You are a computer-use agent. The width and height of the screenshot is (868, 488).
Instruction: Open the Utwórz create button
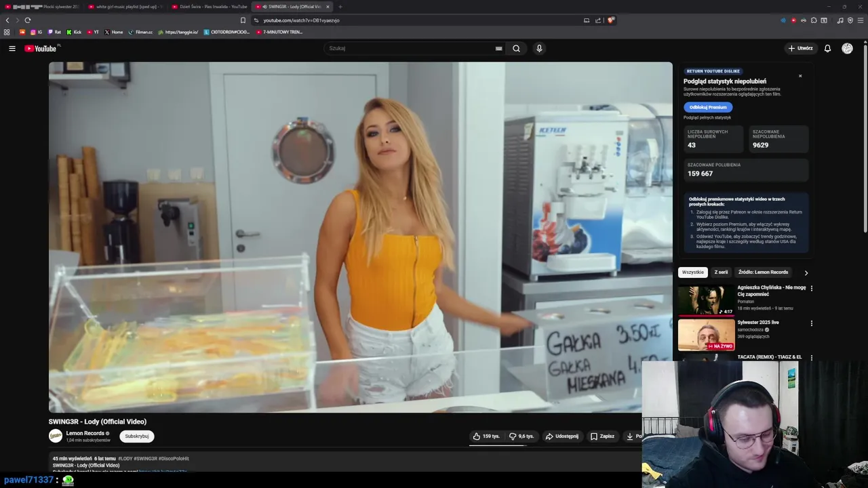pyautogui.click(x=800, y=48)
